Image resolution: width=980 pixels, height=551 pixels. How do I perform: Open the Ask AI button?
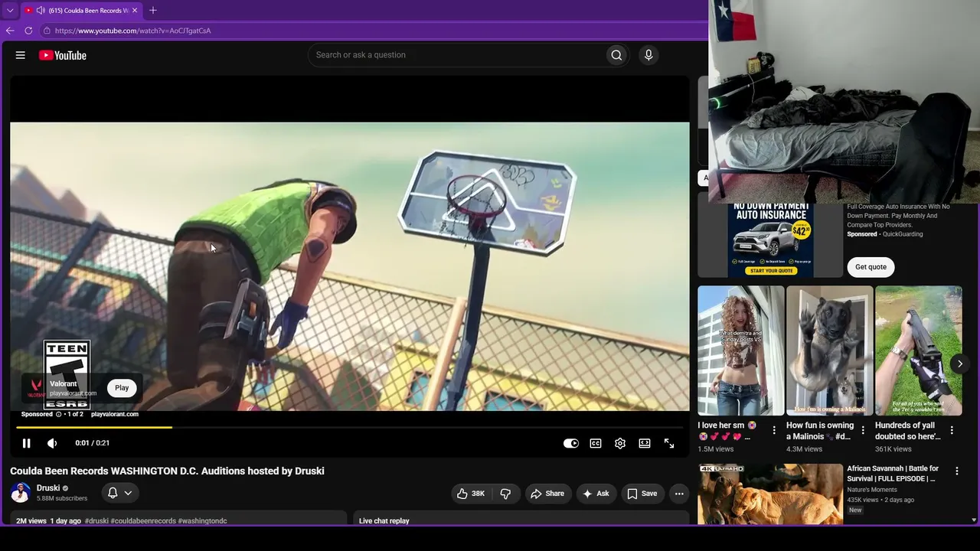[596, 494]
